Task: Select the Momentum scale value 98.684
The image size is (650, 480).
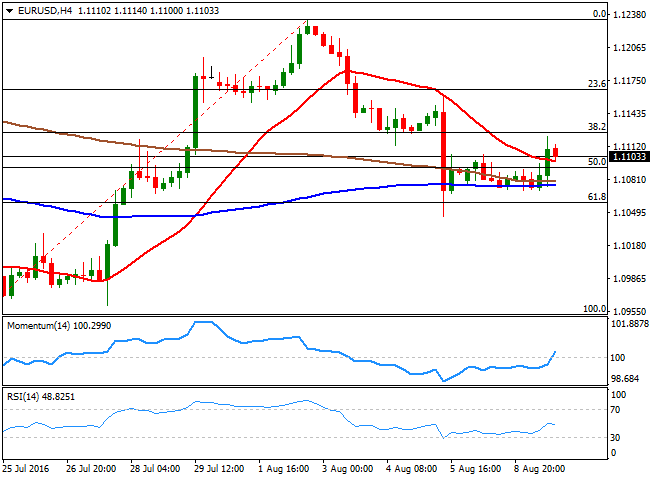Action: pyautogui.click(x=625, y=378)
